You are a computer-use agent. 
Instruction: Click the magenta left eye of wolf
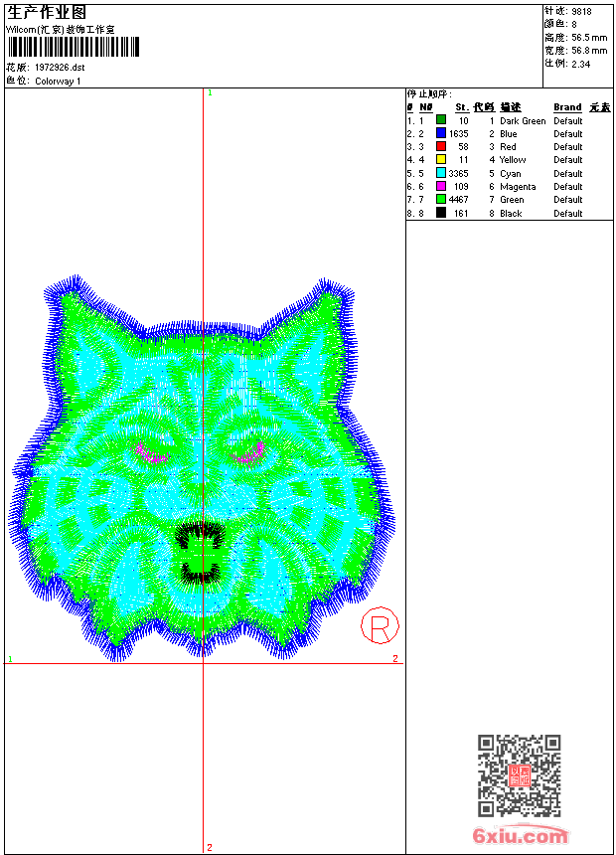coord(151,453)
